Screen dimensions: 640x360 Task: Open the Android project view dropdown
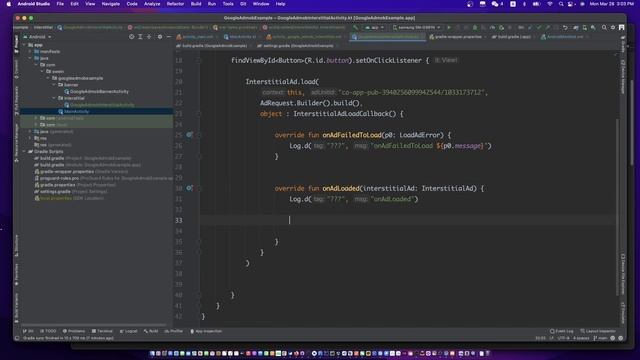(40, 37)
